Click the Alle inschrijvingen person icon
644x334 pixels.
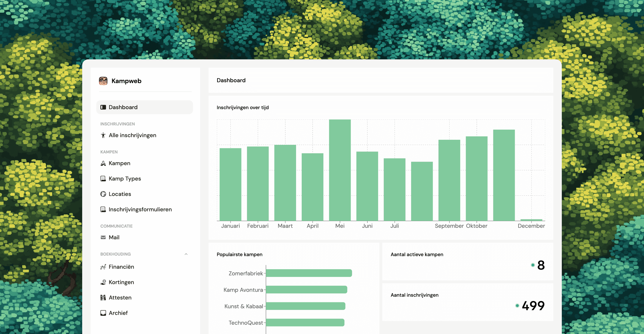(103, 135)
